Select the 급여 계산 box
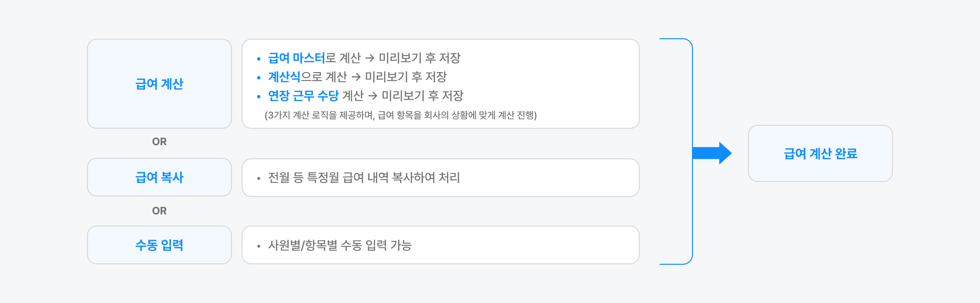Screen dimensions: 980x303 pyautogui.click(x=159, y=84)
